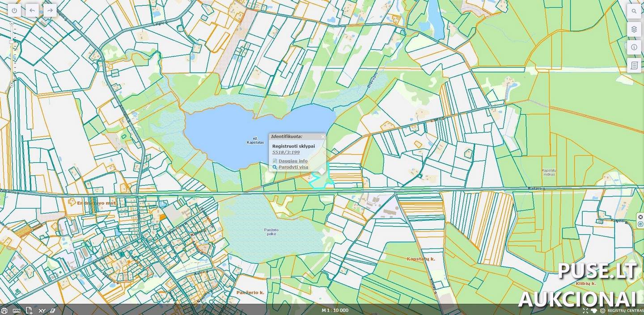
Task: Click the 'Paežerio pelkė' label
Action: (x=272, y=232)
